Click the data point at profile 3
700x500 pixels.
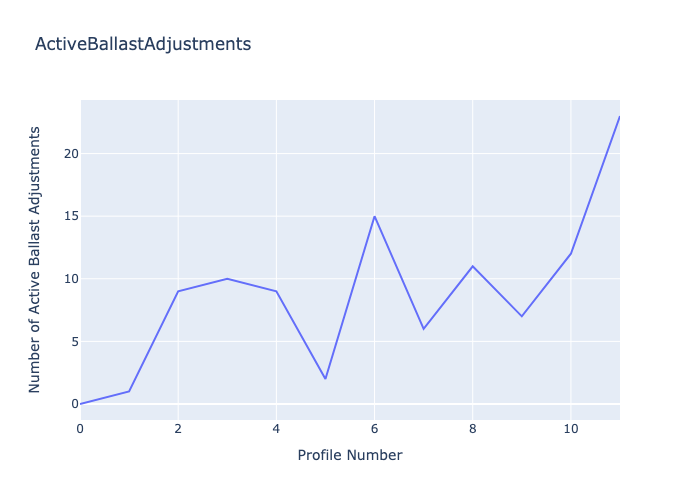pos(228,278)
